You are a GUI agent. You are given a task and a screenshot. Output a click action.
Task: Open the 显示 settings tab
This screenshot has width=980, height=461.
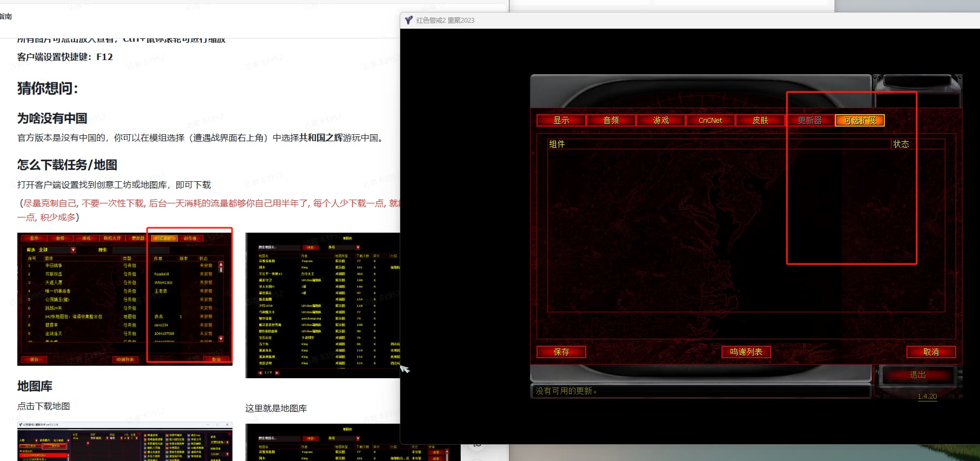[561, 120]
